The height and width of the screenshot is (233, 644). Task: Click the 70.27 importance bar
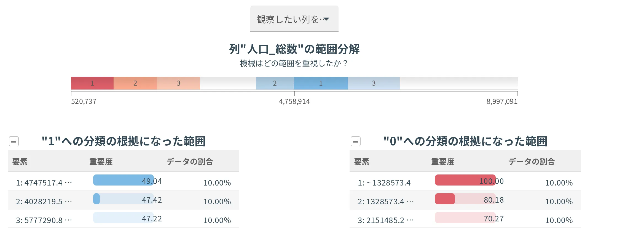[x=465, y=218]
